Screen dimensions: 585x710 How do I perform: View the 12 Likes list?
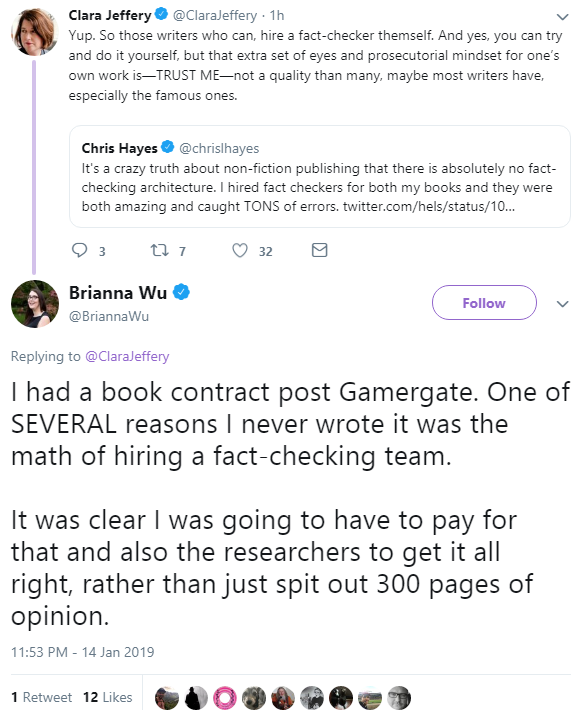[108, 697]
